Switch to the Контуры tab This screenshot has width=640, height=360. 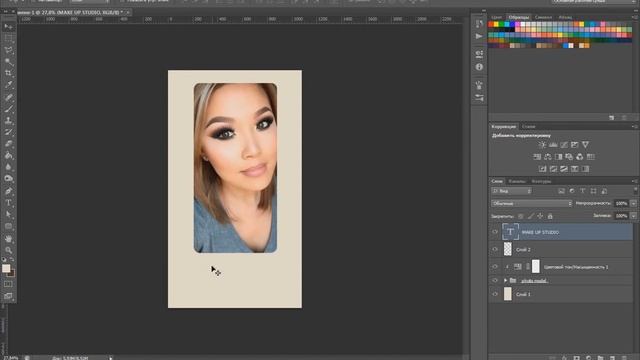(541, 181)
